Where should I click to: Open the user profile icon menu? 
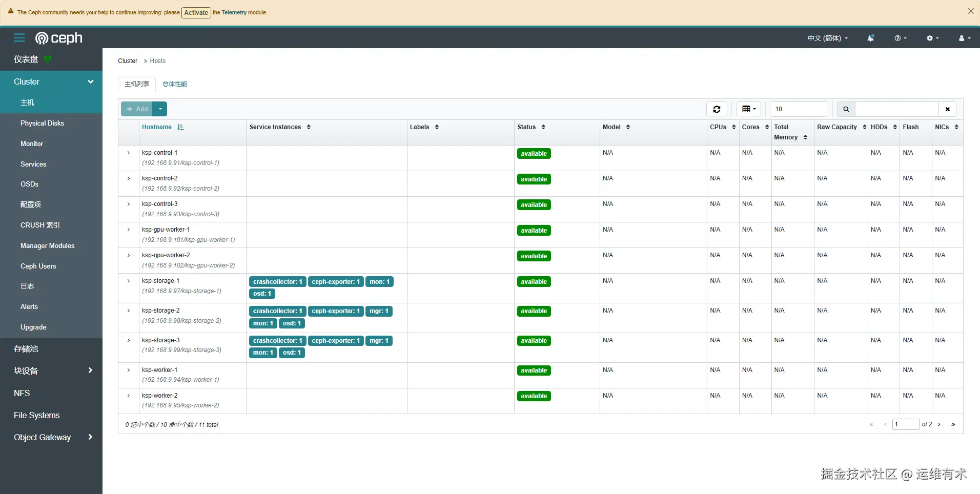[x=965, y=38]
